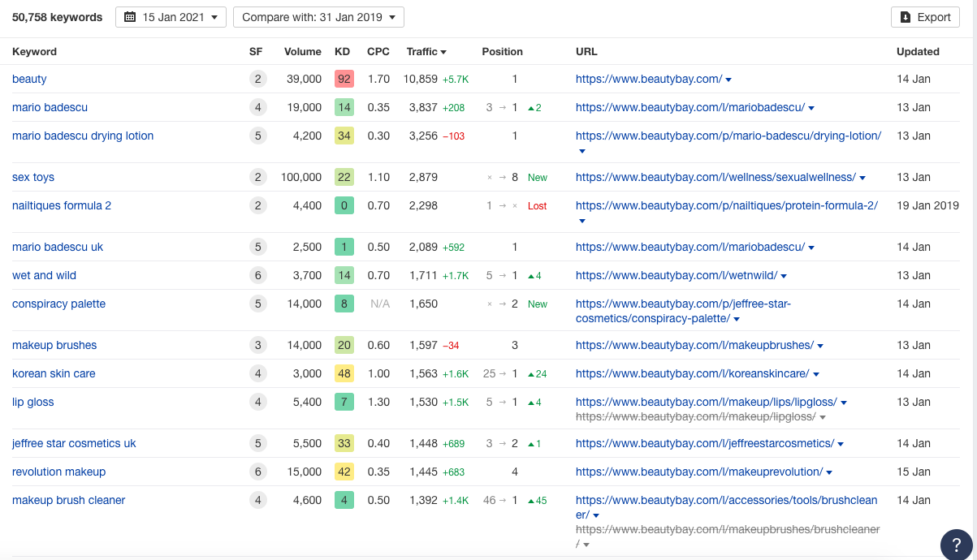Screen dimensions: 977x560
Task: Open the keyword link 'revolution makeup'
Action: (58, 472)
